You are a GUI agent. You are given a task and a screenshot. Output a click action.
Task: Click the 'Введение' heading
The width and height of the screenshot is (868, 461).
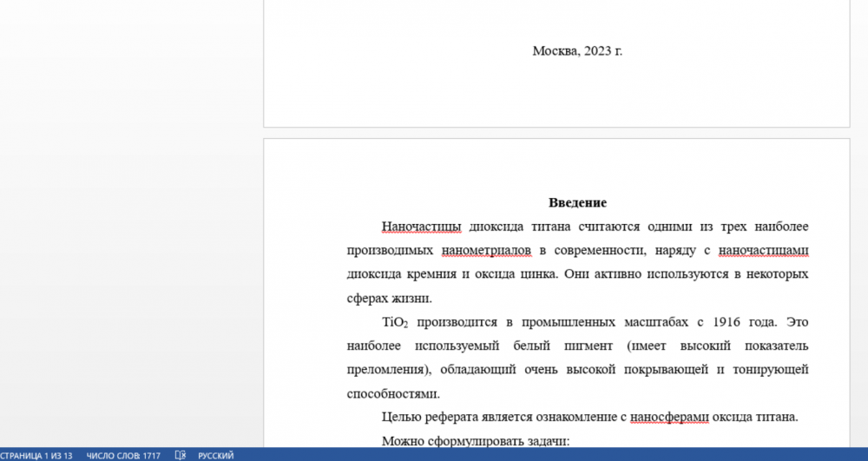click(x=577, y=203)
